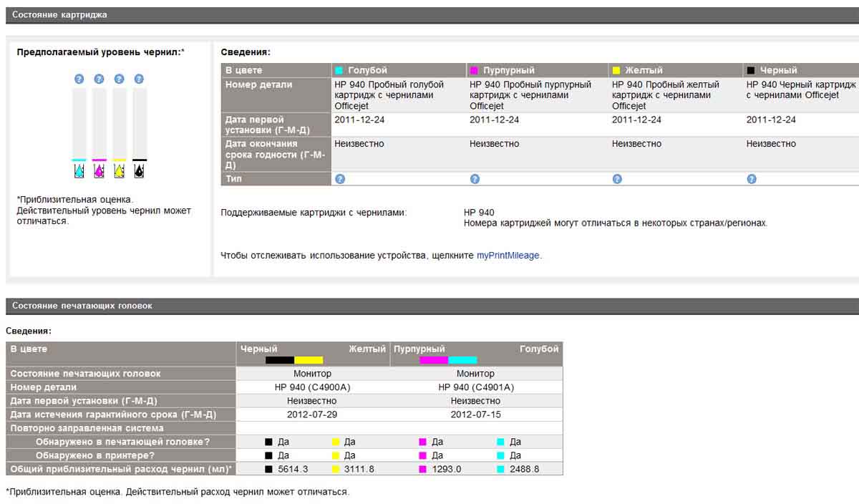Select warranty date 2012-07-15
Image resolution: width=859 pixels, height=504 pixels.
point(476,415)
